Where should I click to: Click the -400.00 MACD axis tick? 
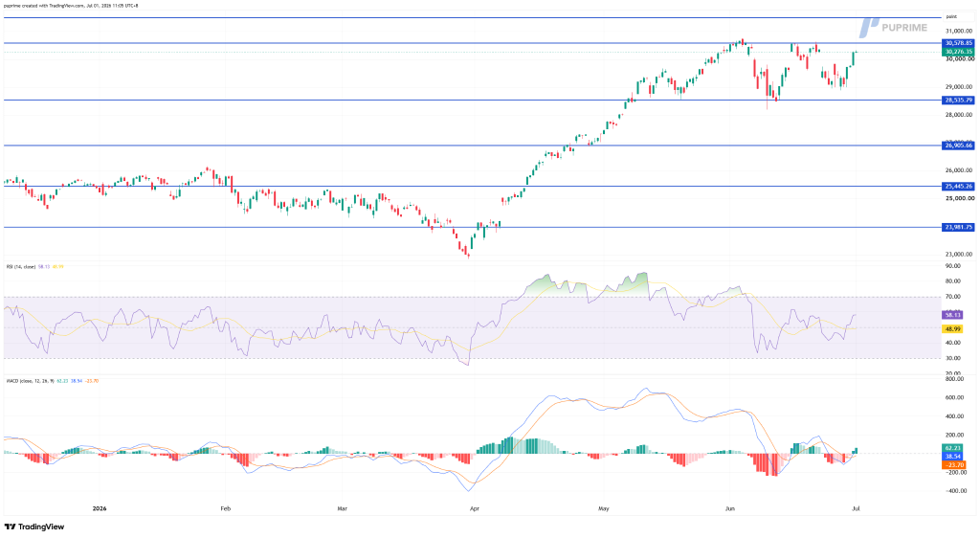coord(954,491)
